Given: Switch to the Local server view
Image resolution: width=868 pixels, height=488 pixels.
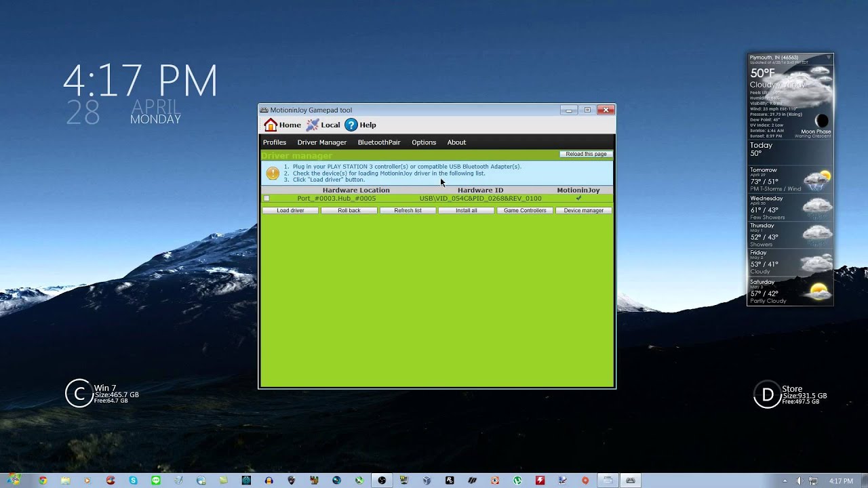Looking at the screenshot, I should (x=323, y=125).
